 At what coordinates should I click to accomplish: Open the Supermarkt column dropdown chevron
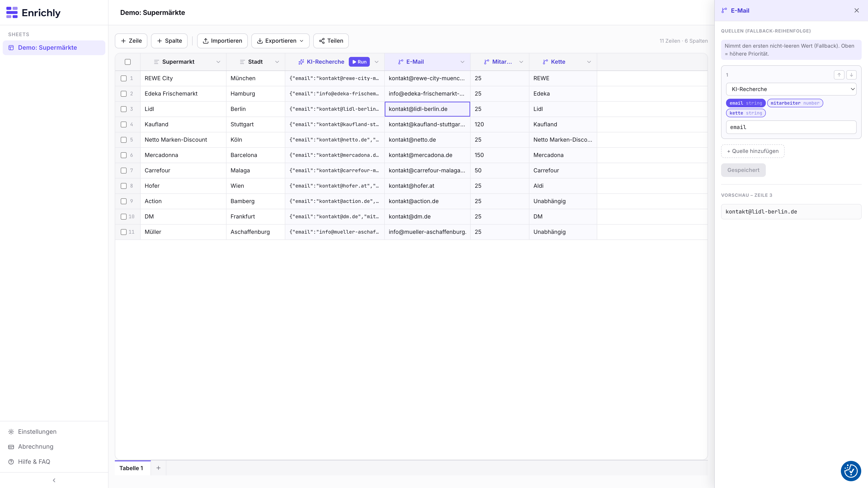click(x=218, y=62)
